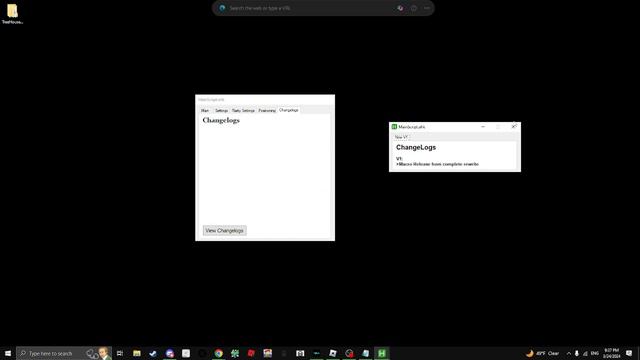
Task: Open network settings from system tray
Action: [585, 353]
